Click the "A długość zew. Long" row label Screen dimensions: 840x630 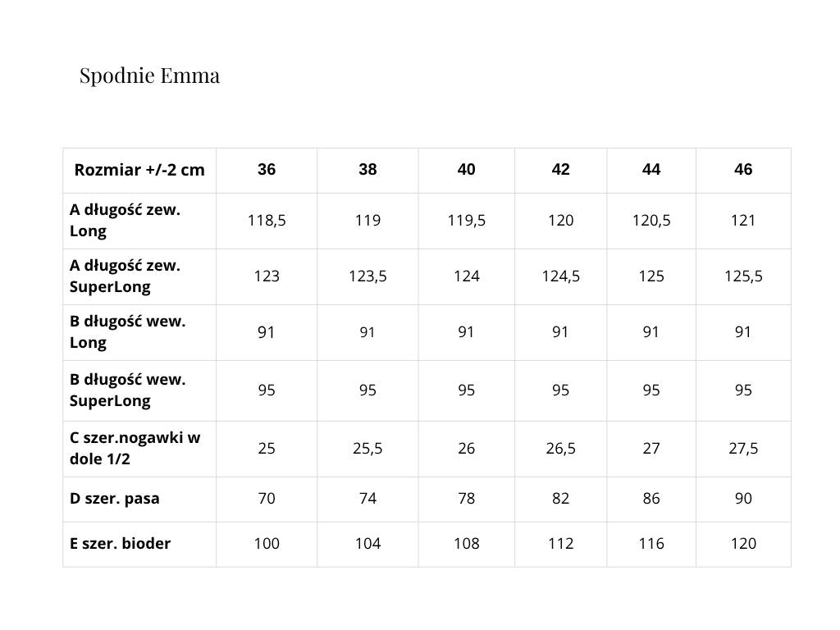pos(125,220)
